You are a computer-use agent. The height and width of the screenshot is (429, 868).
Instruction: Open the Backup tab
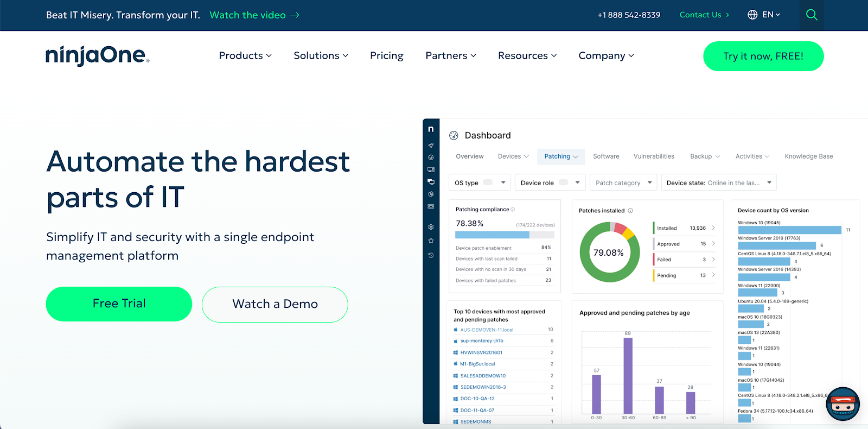(x=705, y=156)
